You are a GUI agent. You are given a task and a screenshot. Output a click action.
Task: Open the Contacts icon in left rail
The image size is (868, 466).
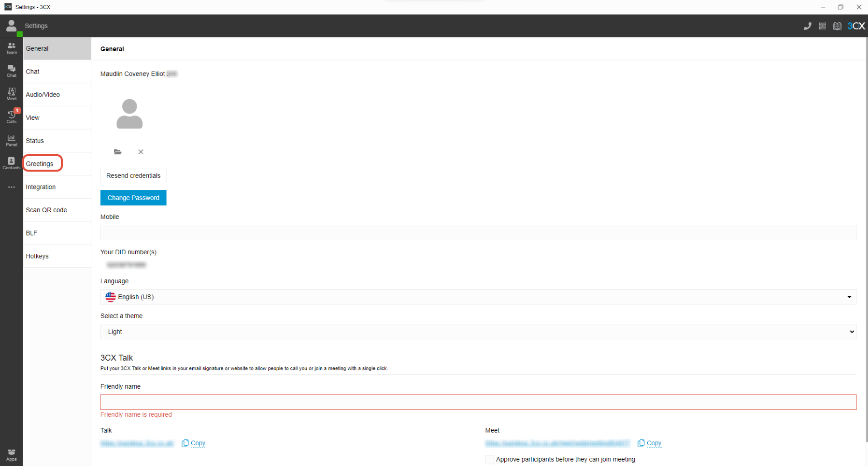[12, 163]
